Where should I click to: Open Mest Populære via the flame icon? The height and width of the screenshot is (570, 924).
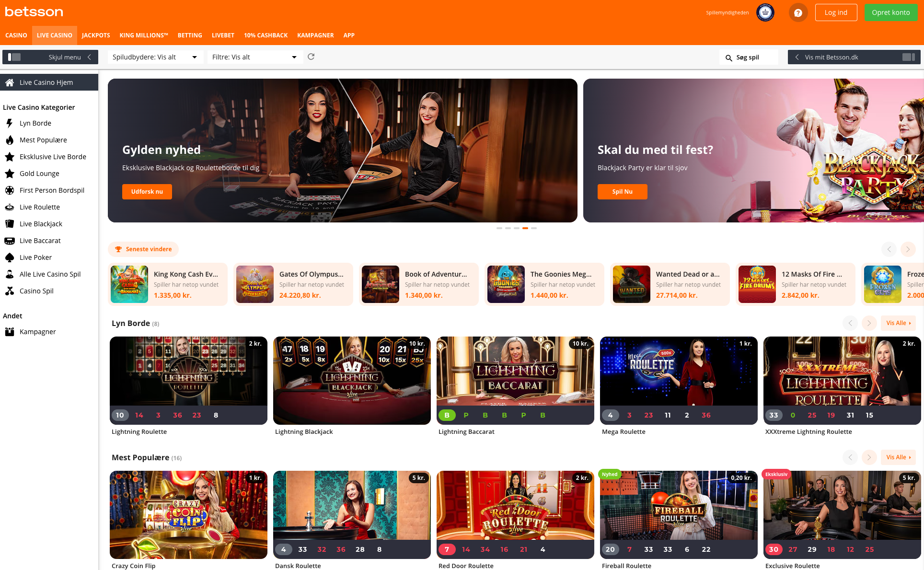[x=10, y=140]
